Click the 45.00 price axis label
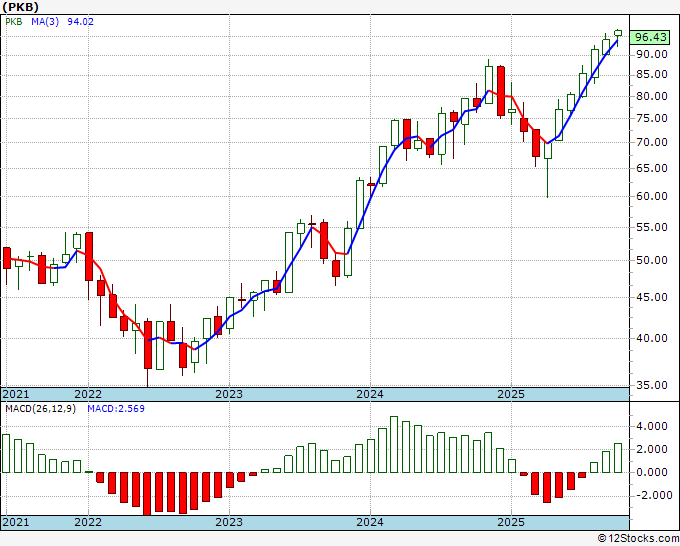The width and height of the screenshot is (680, 546). [x=652, y=297]
